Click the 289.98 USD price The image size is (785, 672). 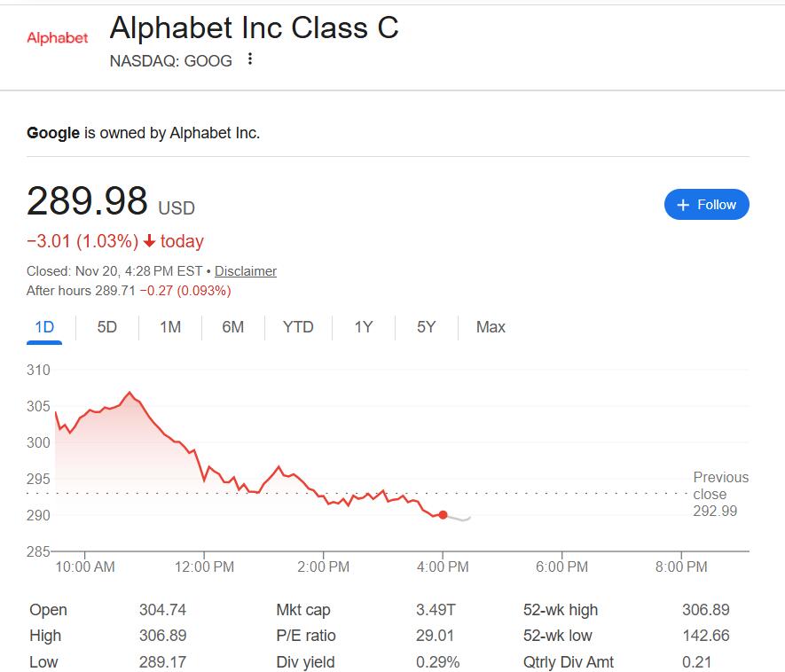88,201
